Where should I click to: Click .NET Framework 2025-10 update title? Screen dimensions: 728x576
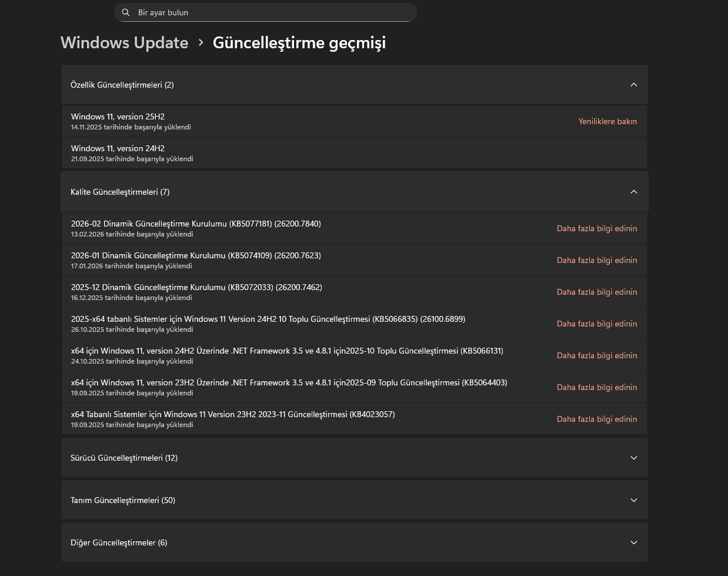tap(287, 351)
